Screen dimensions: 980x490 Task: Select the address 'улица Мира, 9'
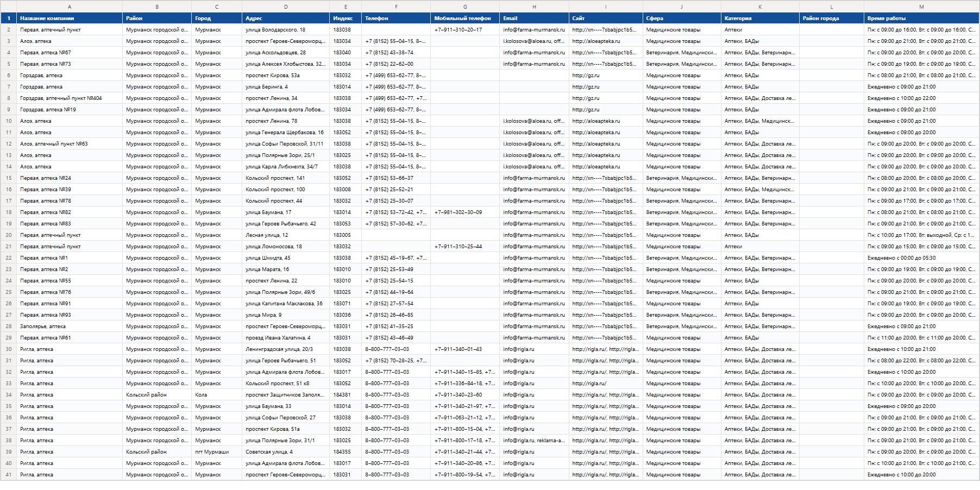point(286,315)
